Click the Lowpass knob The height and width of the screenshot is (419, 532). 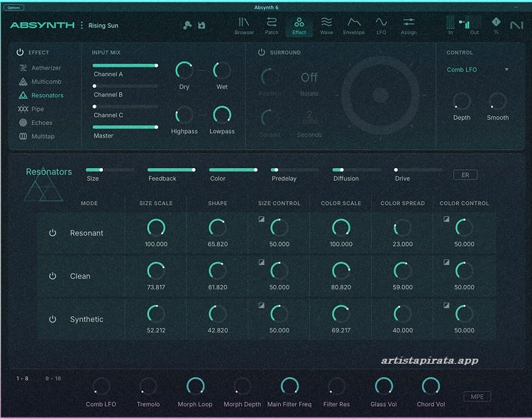click(222, 115)
